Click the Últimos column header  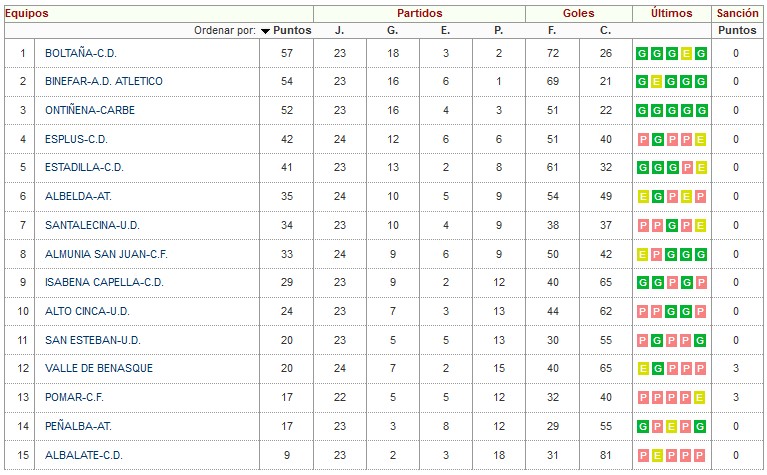pos(672,13)
